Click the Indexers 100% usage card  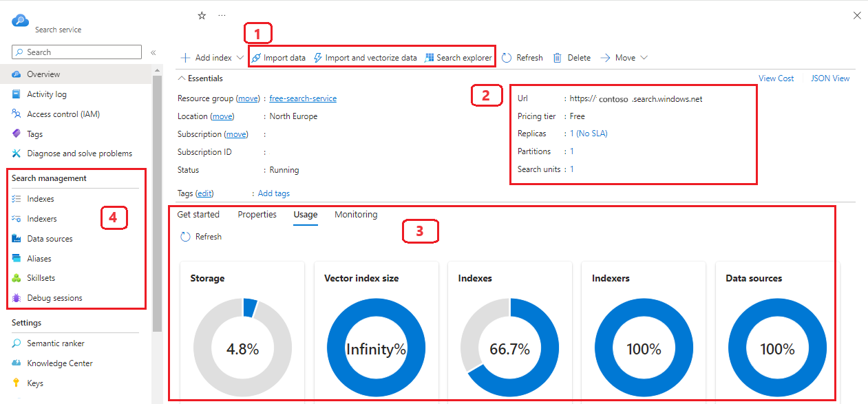point(644,332)
